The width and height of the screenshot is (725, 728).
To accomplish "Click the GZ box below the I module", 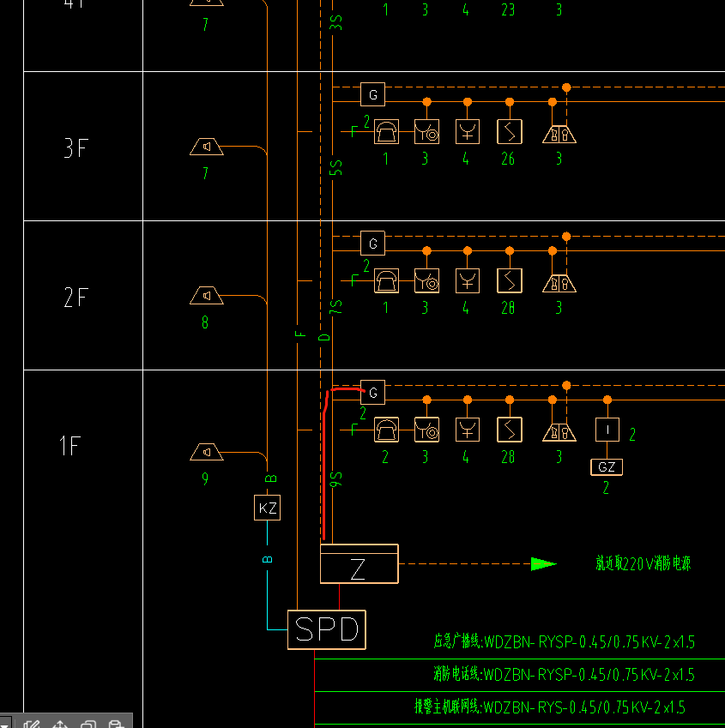I will coord(607,467).
